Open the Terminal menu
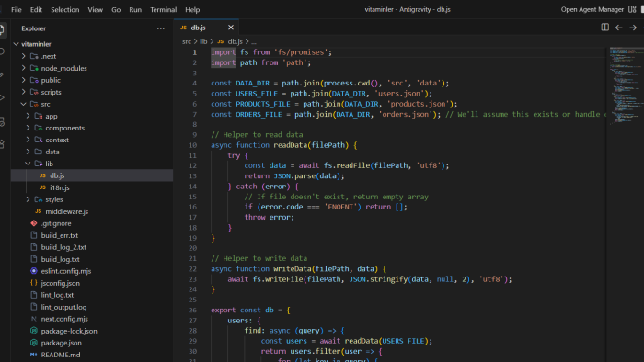Image resolution: width=644 pixels, height=362 pixels. coord(164,9)
